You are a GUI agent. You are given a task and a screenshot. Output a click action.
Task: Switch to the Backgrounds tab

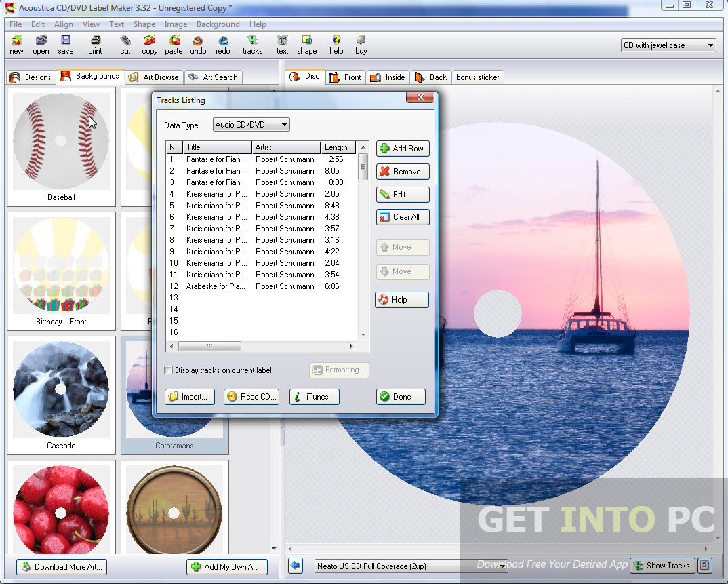[90, 76]
